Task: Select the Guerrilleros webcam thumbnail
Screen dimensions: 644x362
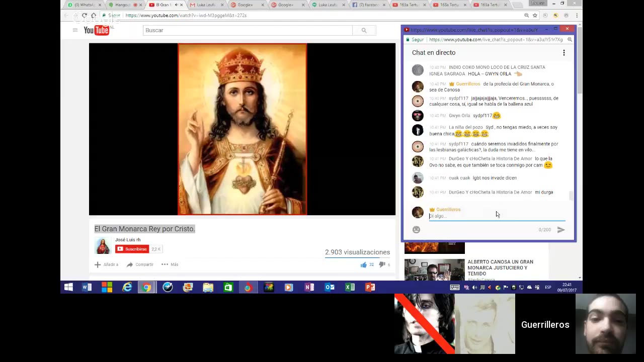Action: click(x=606, y=324)
